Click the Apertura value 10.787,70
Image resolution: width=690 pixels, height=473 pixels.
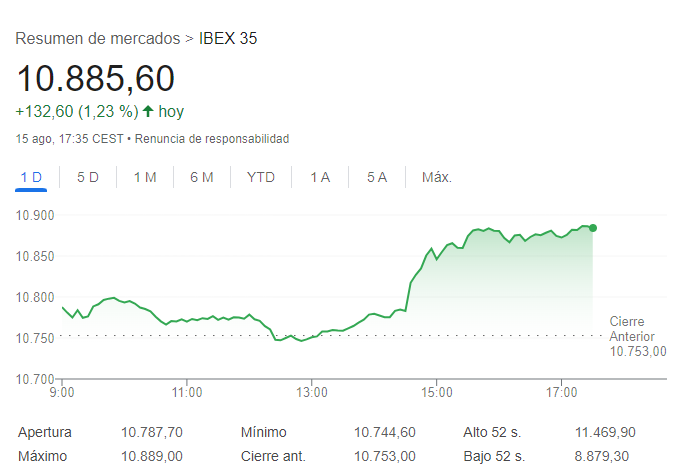click(152, 432)
